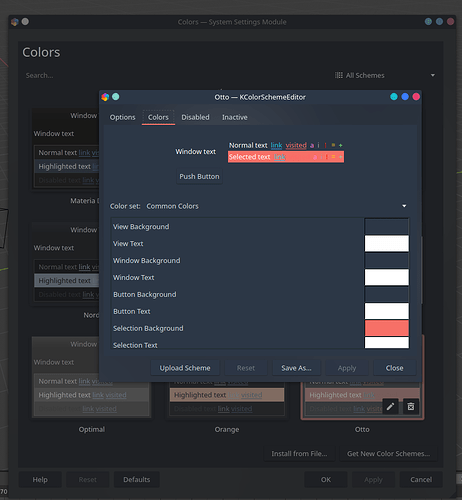
Task: Pick the Selection Background color swatch
Action: [386, 328]
